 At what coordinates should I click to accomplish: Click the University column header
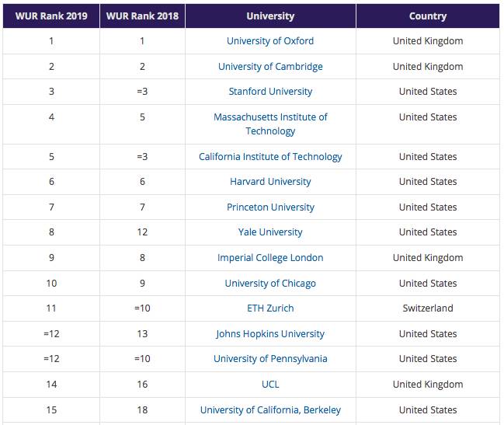(270, 16)
